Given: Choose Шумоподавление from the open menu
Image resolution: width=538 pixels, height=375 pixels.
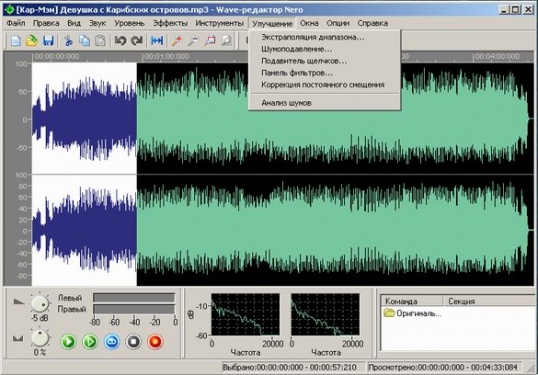Looking at the screenshot, I should 296,49.
